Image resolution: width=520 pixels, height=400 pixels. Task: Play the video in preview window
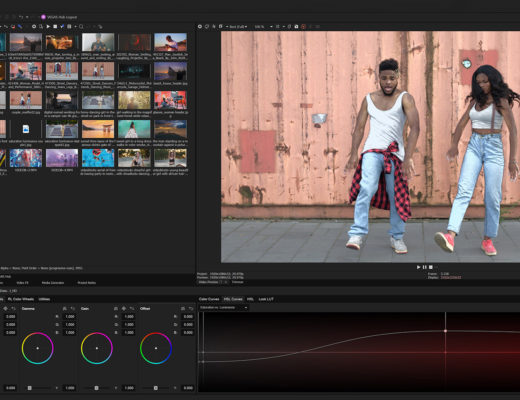point(418,267)
